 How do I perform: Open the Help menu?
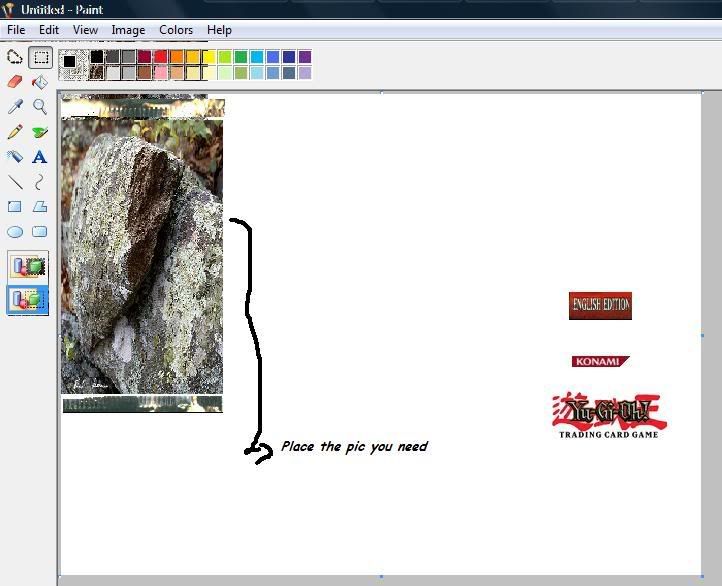click(219, 30)
